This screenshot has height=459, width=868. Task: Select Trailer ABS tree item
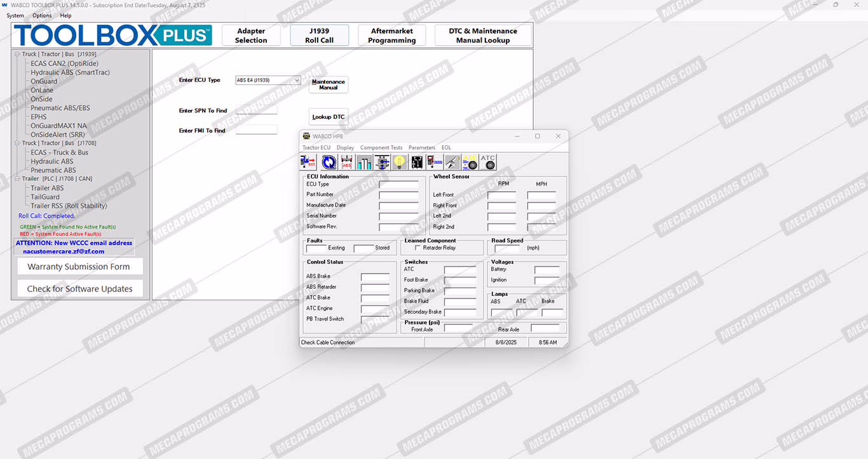coord(47,188)
